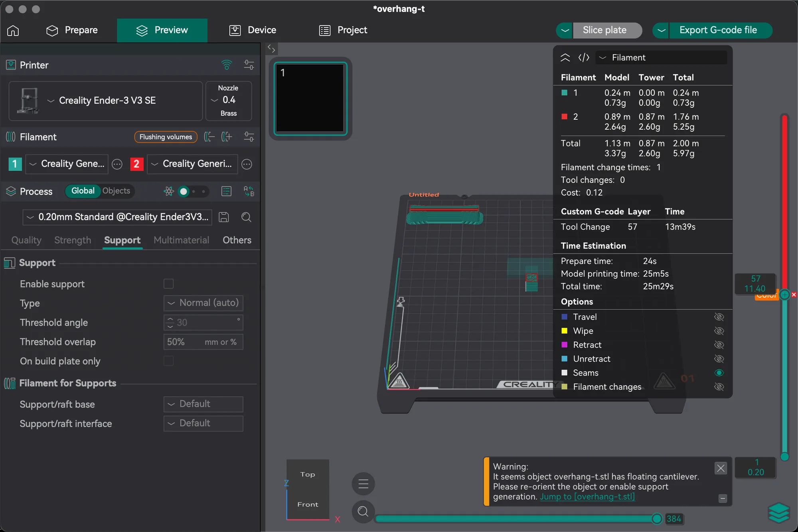Viewport: 798px width, 532px height.
Task: Click the horizontal move slider handle at 384
Action: click(x=657, y=519)
